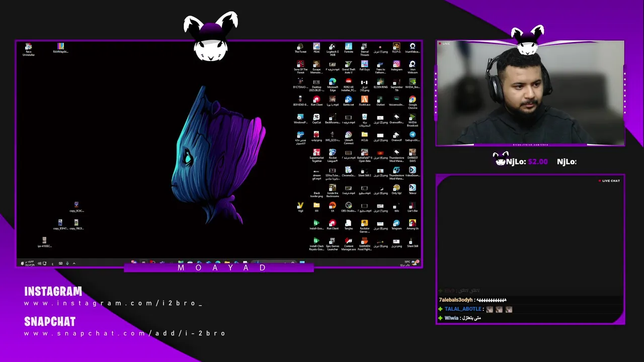The image size is (644, 362).
Task: Open Outlast desktop shortcut
Action: [381, 101]
